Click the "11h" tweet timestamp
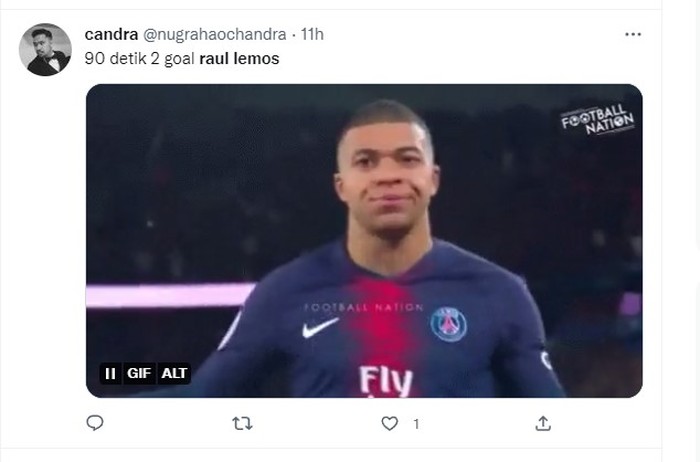Viewport: 700px width, 462px height. tap(312, 35)
